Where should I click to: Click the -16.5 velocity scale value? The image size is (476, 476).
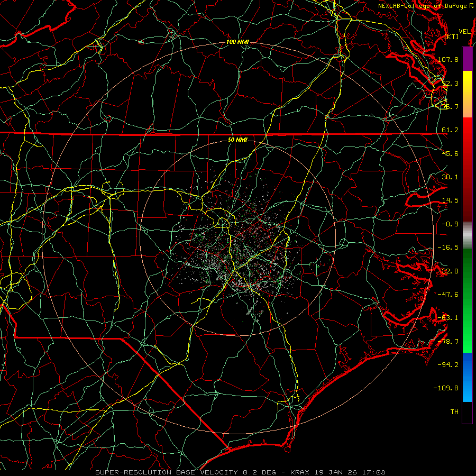pyautogui.click(x=448, y=248)
